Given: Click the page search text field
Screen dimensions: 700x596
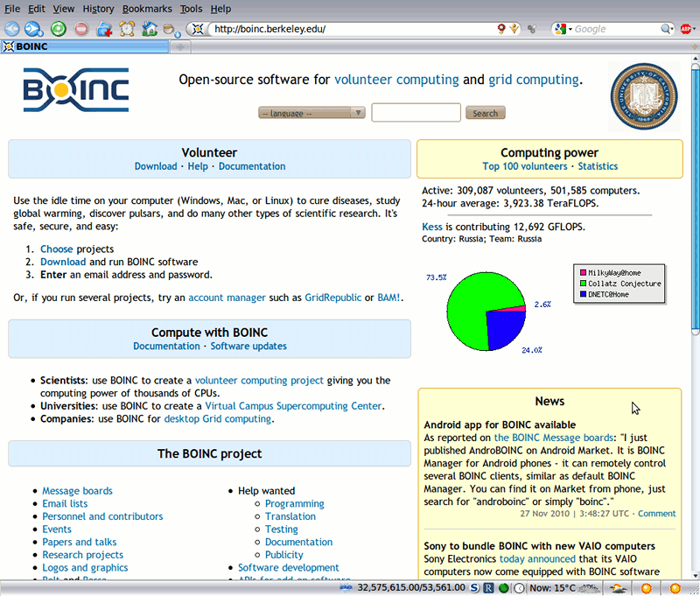Looking at the screenshot, I should 416,113.
